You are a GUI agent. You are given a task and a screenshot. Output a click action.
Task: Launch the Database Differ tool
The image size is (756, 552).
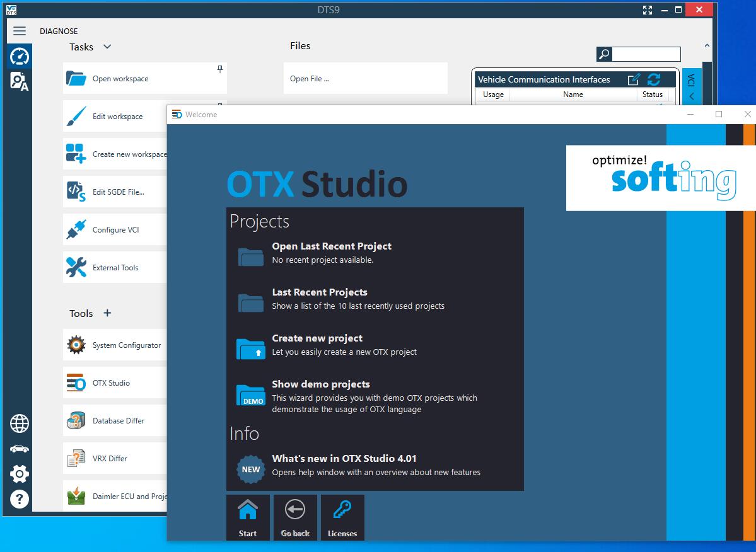[115, 420]
